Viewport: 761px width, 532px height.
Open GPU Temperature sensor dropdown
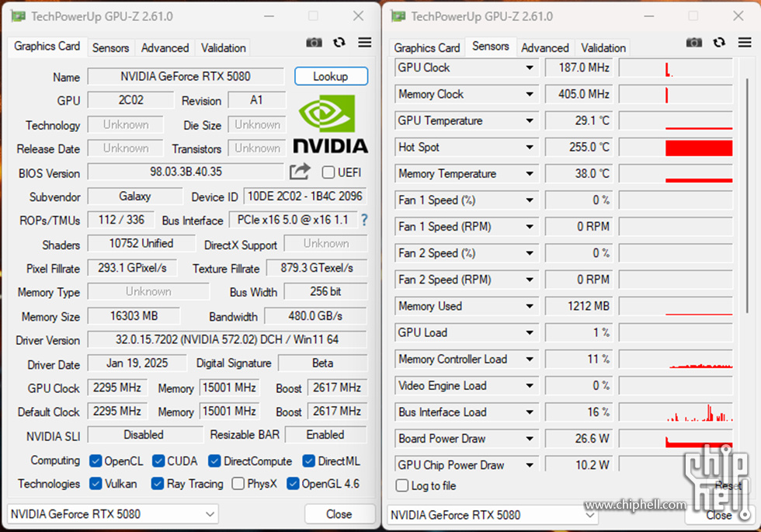tap(530, 121)
